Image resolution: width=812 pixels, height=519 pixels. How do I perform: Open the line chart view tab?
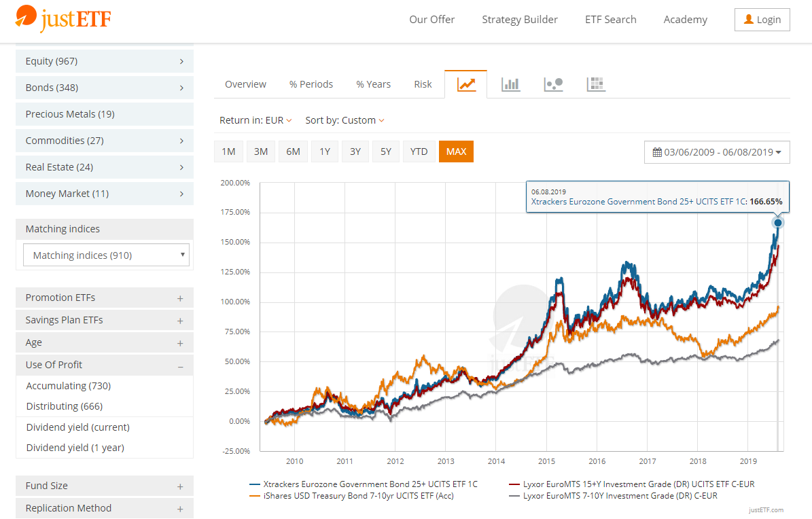(x=466, y=84)
